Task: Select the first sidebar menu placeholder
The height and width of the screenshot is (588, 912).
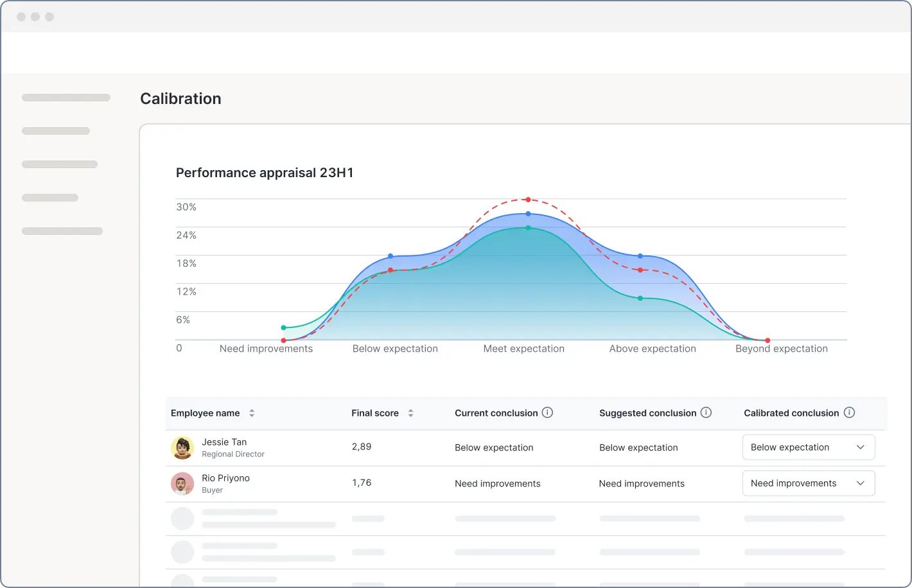Action: [66, 98]
